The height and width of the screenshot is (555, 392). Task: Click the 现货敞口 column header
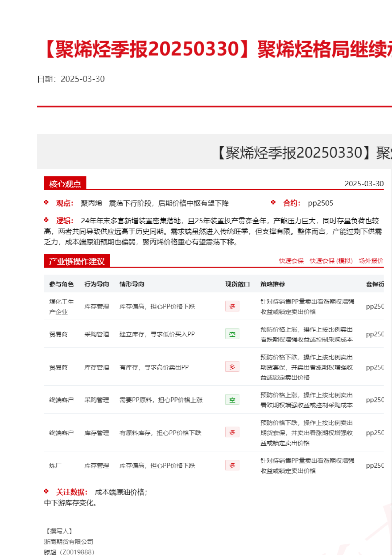click(x=238, y=284)
